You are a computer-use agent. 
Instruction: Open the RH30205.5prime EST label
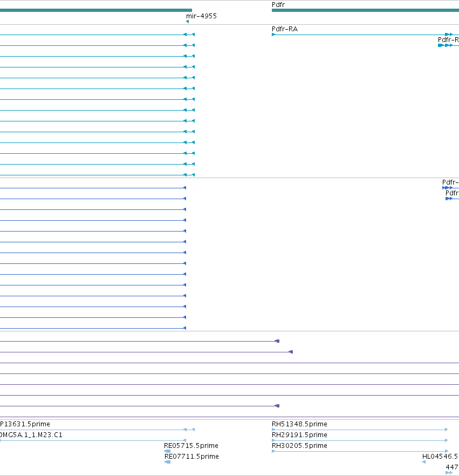point(299,446)
